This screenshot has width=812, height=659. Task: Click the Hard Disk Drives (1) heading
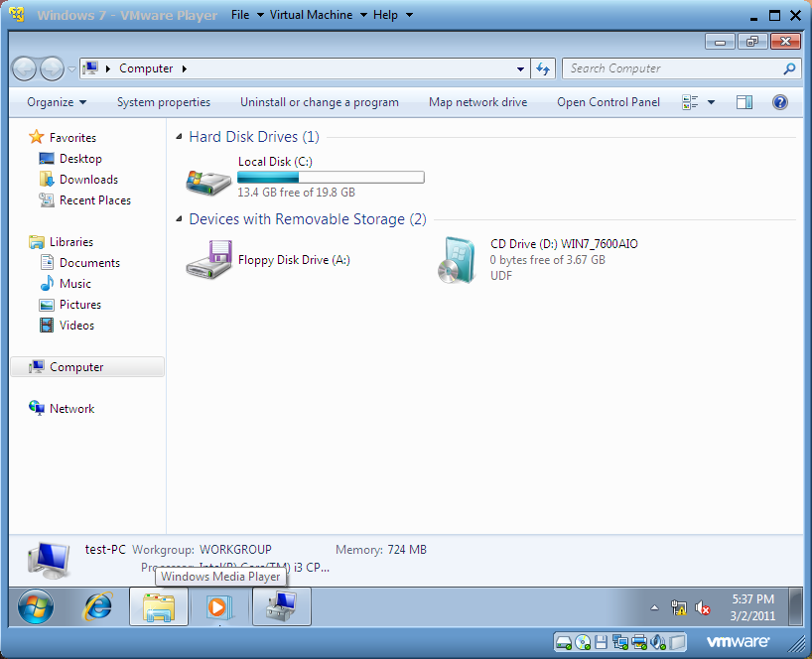point(254,137)
